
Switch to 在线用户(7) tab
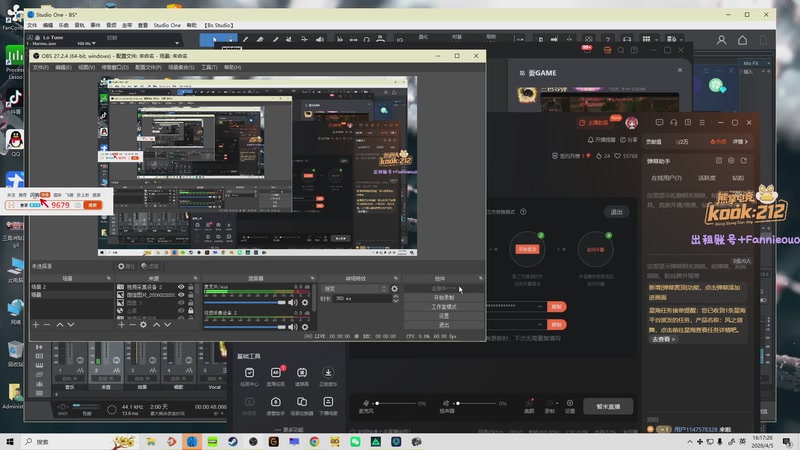(666, 178)
